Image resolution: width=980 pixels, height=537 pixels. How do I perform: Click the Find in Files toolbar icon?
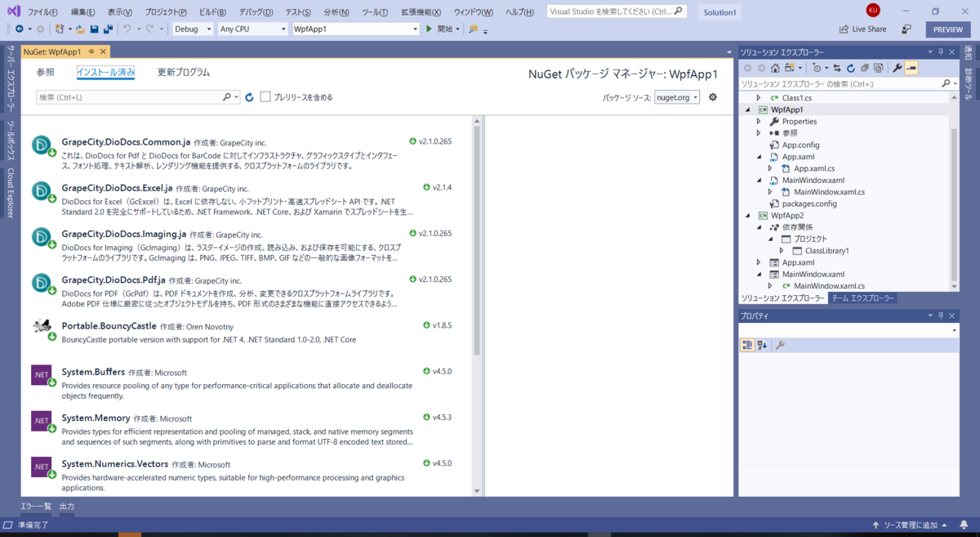point(474,29)
